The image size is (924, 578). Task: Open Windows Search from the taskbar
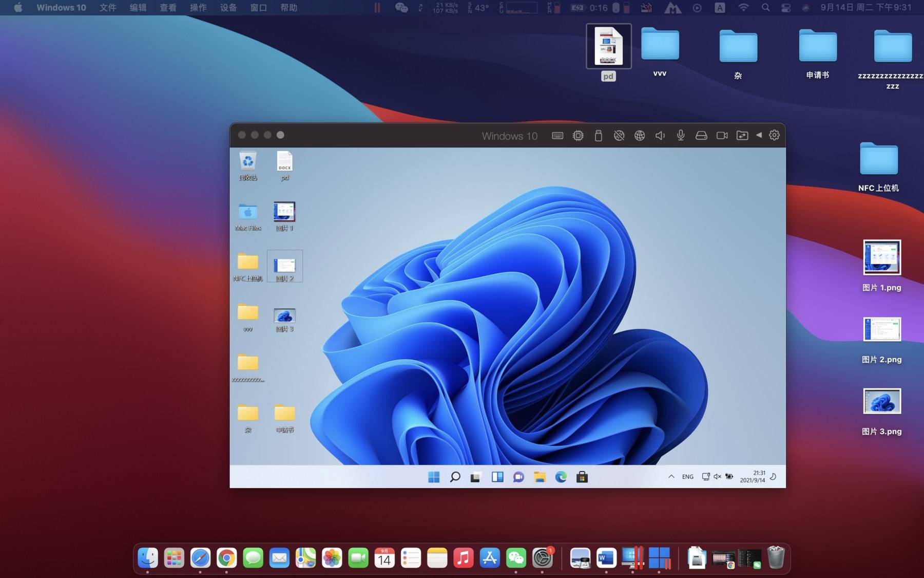coord(455,477)
